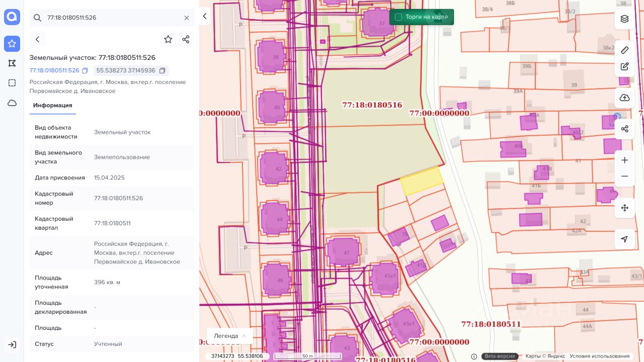Clear the search field with X
This screenshot has width=644, height=362.
186,18
